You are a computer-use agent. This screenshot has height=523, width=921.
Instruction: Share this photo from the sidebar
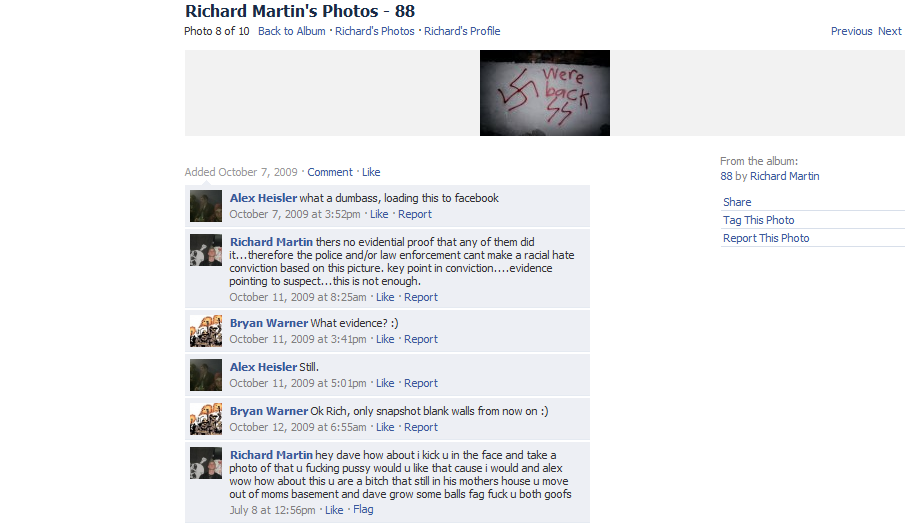coord(737,202)
